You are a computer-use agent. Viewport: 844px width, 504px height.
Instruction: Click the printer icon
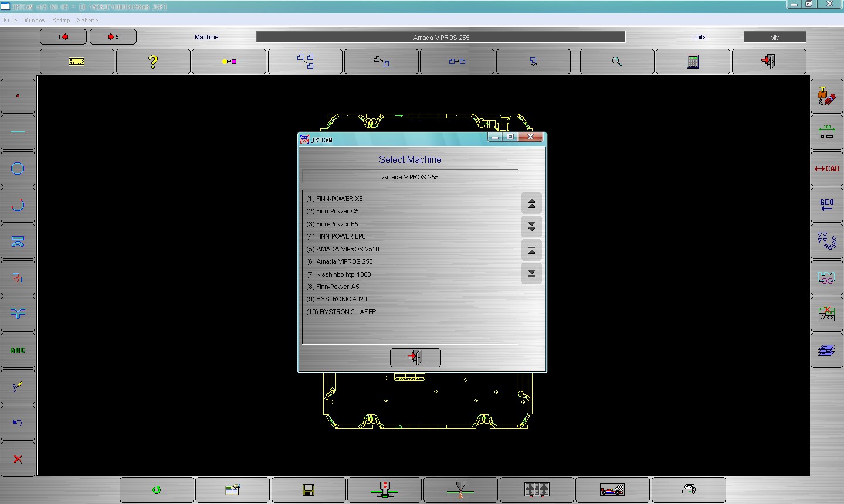[689, 490]
